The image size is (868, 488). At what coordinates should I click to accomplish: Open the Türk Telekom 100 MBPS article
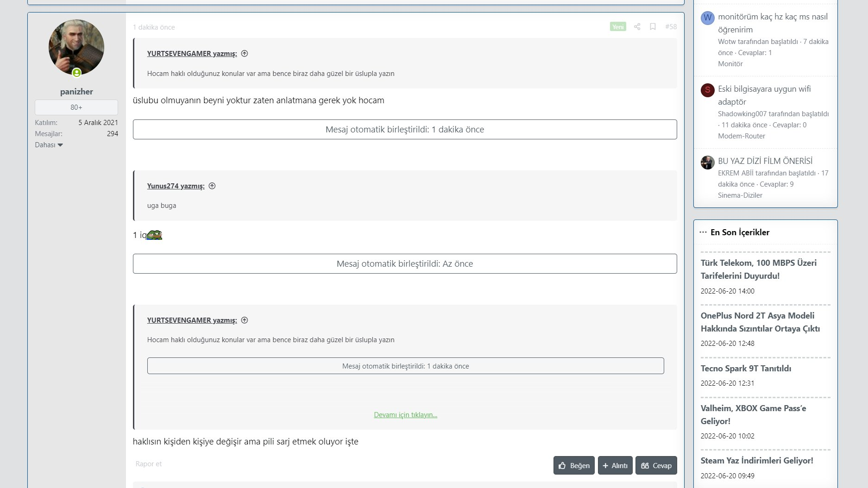pyautogui.click(x=758, y=269)
